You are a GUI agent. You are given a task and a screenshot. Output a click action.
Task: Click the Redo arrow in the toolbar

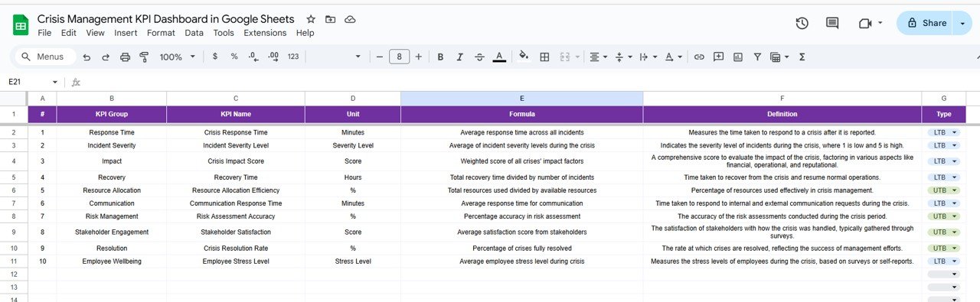click(x=106, y=57)
